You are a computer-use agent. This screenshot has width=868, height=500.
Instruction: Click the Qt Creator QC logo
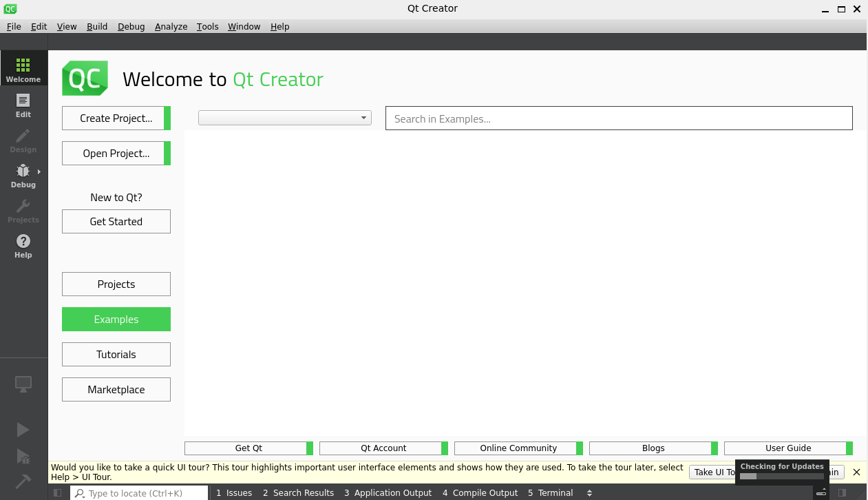[85, 79]
